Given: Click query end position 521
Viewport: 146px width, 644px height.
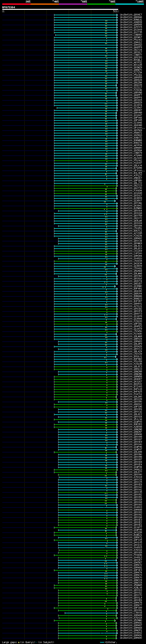Looking at the screenshot, I should pyautogui.click(x=115, y=11).
